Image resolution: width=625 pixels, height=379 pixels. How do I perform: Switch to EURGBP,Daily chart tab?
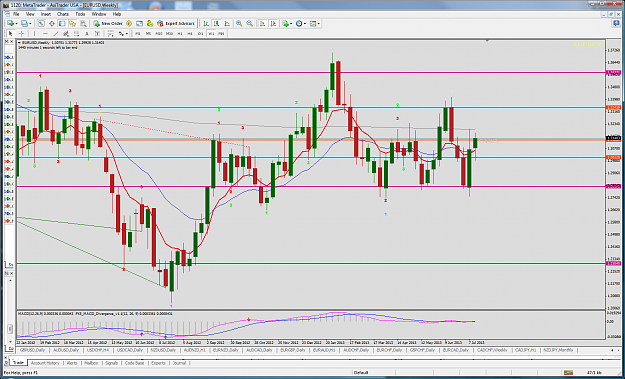point(292,350)
